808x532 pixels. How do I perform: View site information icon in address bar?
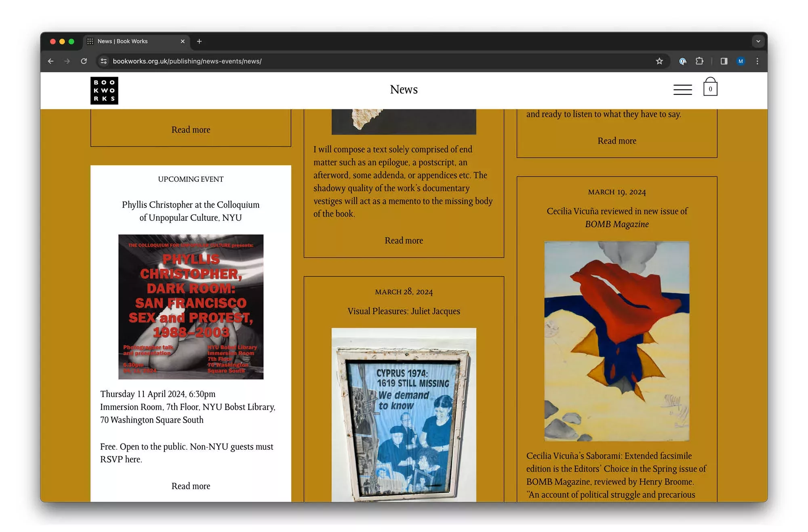(104, 61)
